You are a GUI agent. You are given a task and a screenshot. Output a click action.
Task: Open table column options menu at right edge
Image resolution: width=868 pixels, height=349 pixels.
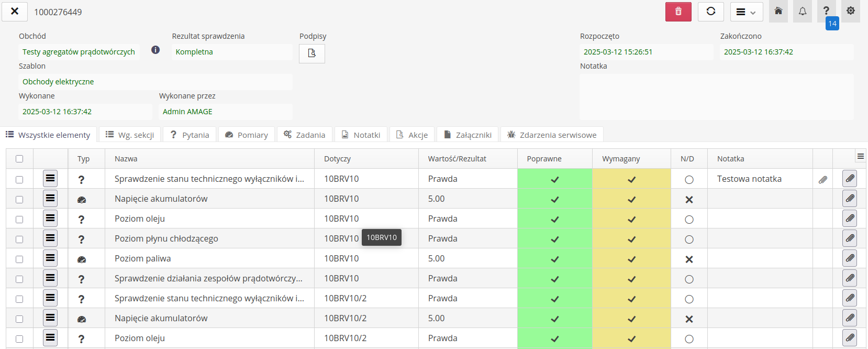tap(860, 156)
